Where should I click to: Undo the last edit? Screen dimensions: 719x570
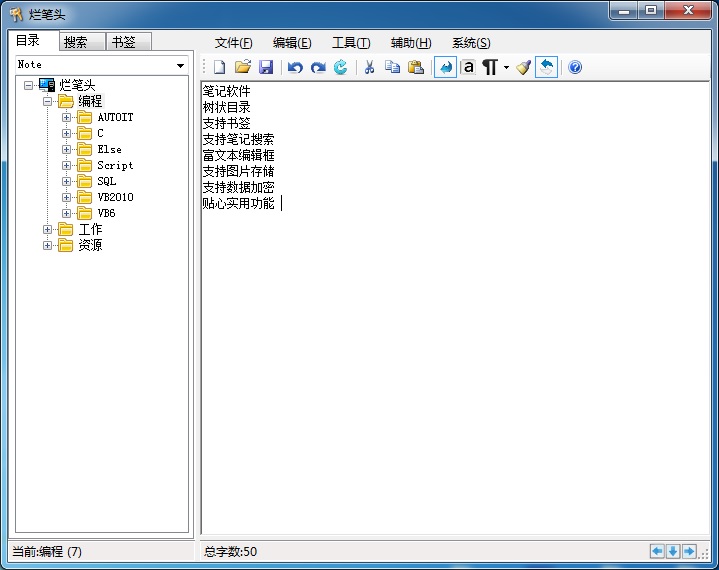295,68
